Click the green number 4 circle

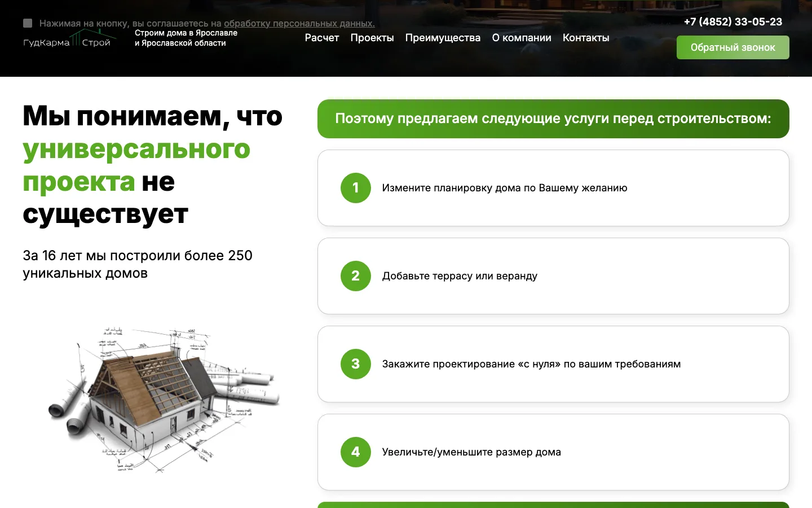tap(356, 452)
